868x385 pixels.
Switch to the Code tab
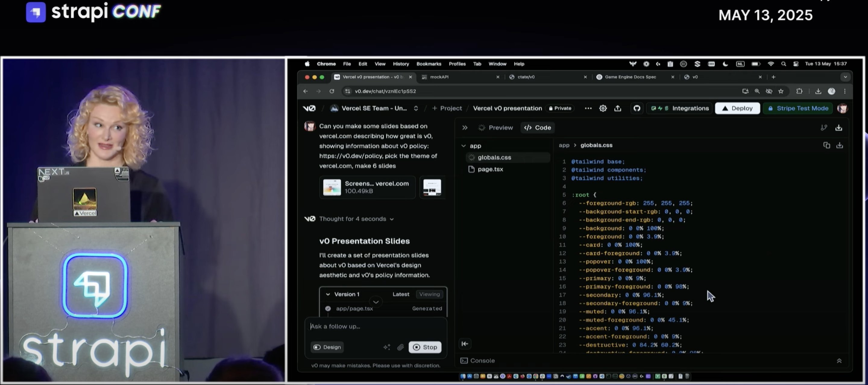coord(537,128)
